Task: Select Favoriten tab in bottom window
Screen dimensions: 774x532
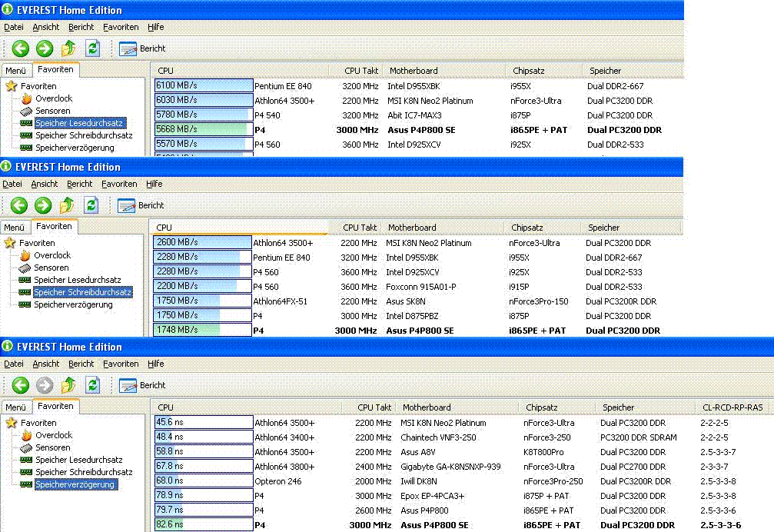Action: pos(55,406)
